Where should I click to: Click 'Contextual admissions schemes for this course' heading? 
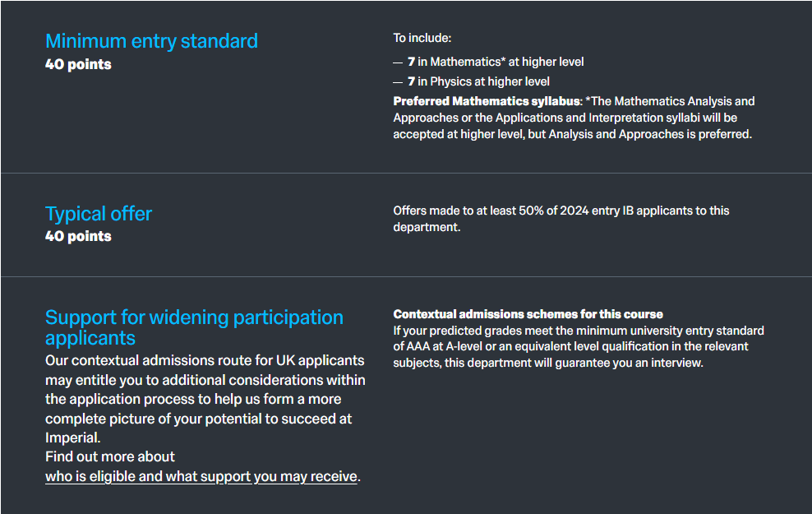click(x=528, y=314)
